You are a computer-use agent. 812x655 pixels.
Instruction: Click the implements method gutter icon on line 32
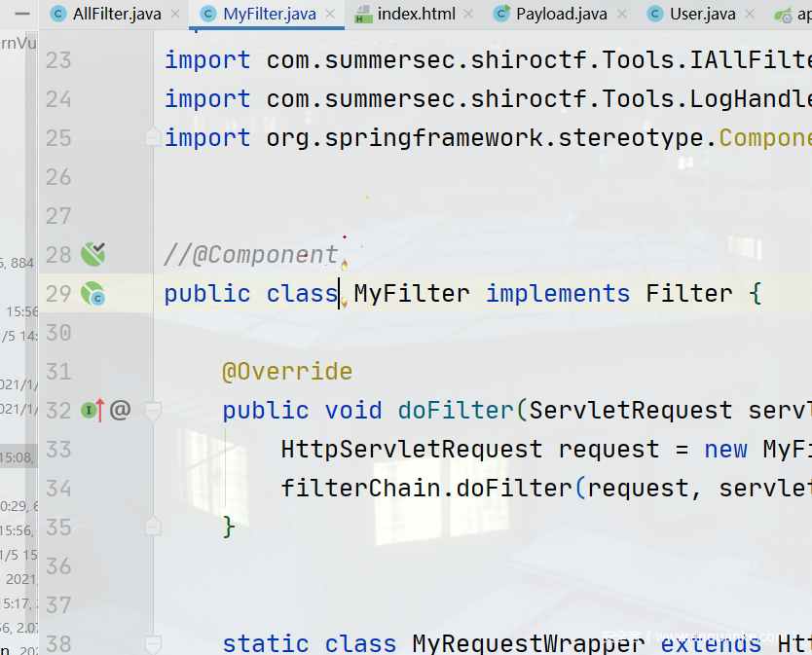pyautogui.click(x=93, y=410)
